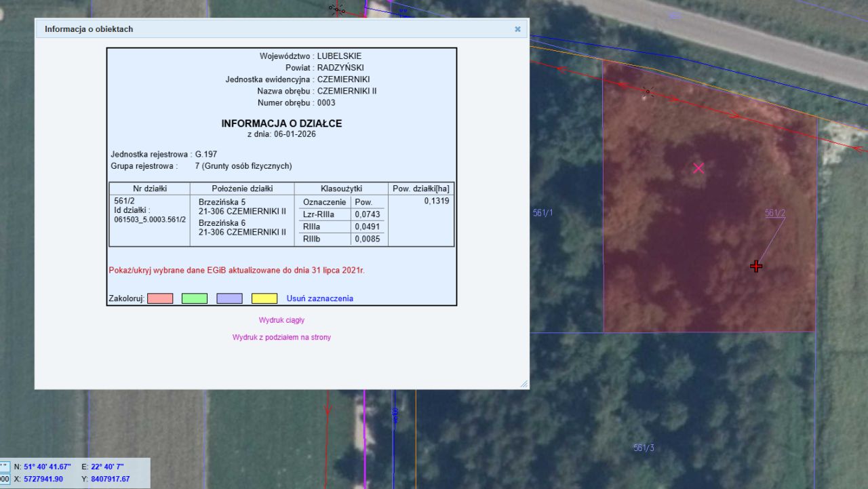Select the red highlight color swatch
The height and width of the screenshot is (489, 868).
pos(160,298)
